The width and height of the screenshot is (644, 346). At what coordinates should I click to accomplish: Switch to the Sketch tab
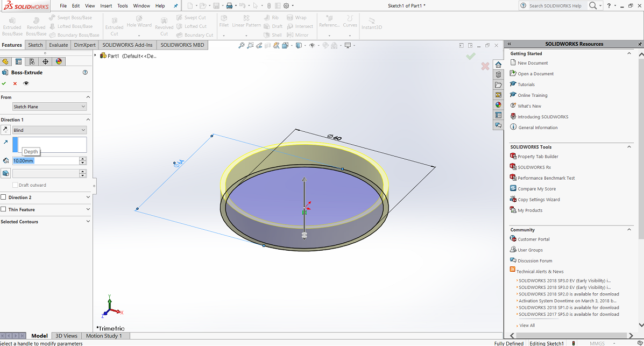36,45
